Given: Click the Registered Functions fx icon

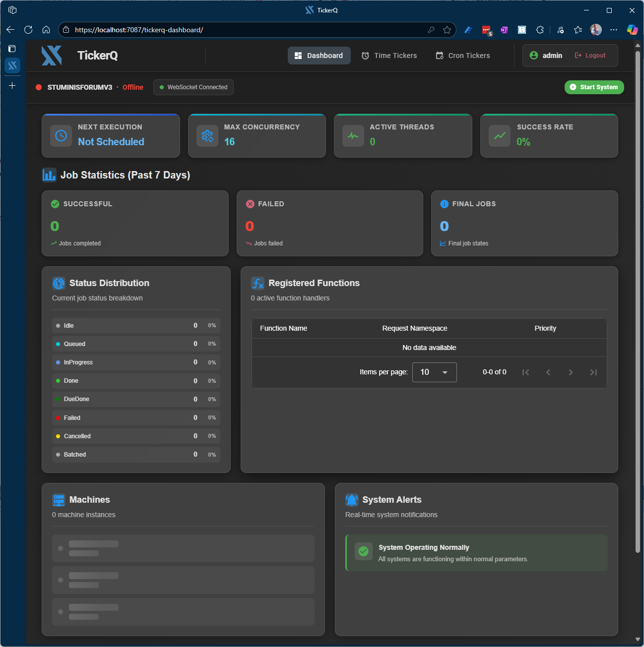Looking at the screenshot, I should tap(258, 283).
